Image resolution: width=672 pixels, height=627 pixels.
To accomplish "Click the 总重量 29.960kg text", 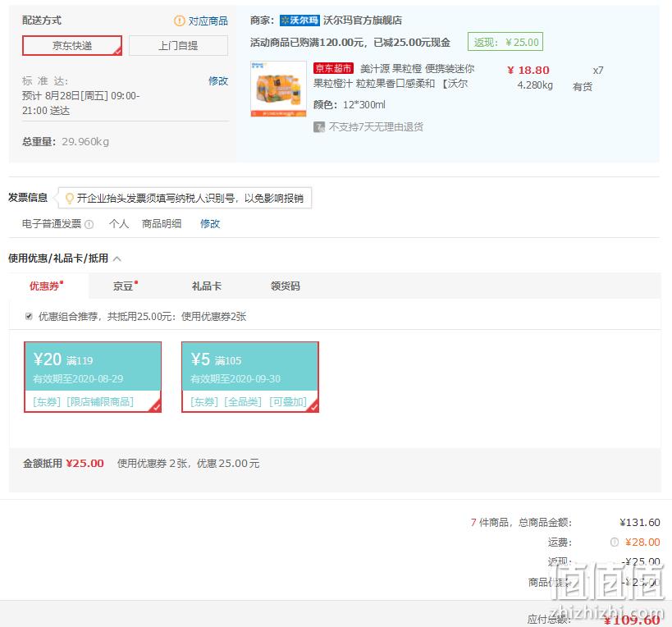I will [x=66, y=142].
